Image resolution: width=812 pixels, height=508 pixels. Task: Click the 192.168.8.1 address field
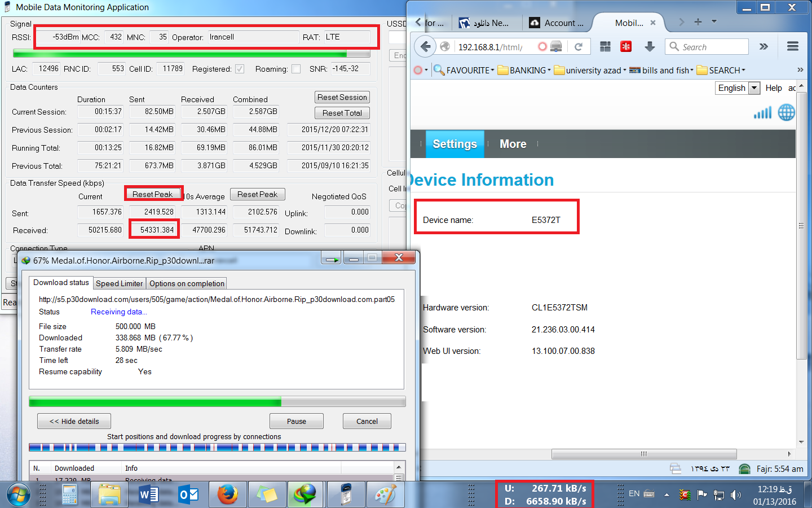491,47
